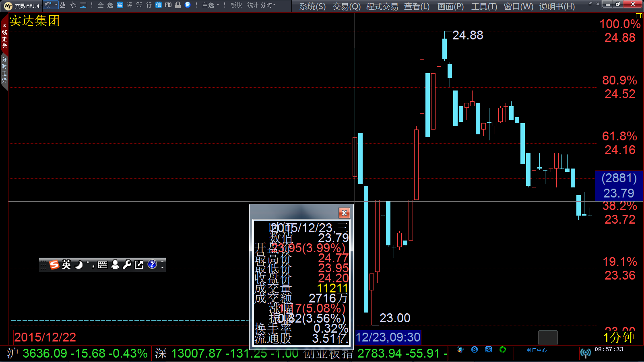Toggle the Sogou punctuation mode
The image size is (644, 362).
coord(91,264)
